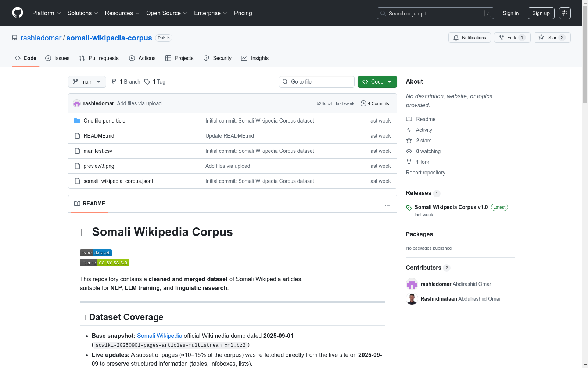588x368 pixels.
Task: Switch to the Security tab
Action: (218, 58)
